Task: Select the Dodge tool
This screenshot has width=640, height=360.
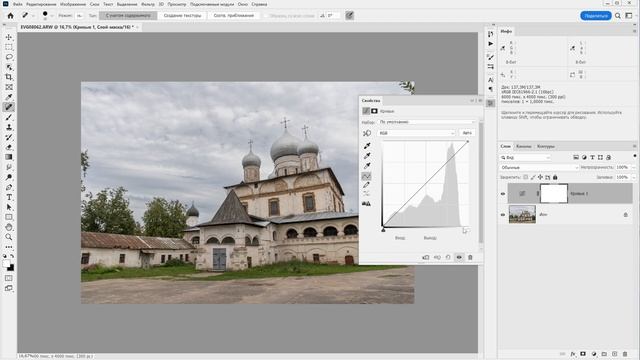Action: (x=9, y=177)
